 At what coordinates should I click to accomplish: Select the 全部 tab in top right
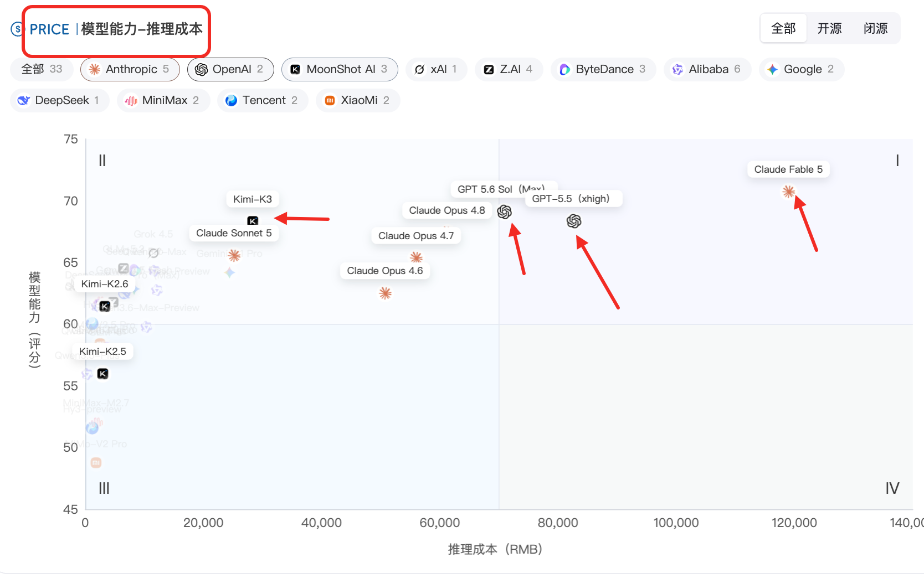[783, 28]
